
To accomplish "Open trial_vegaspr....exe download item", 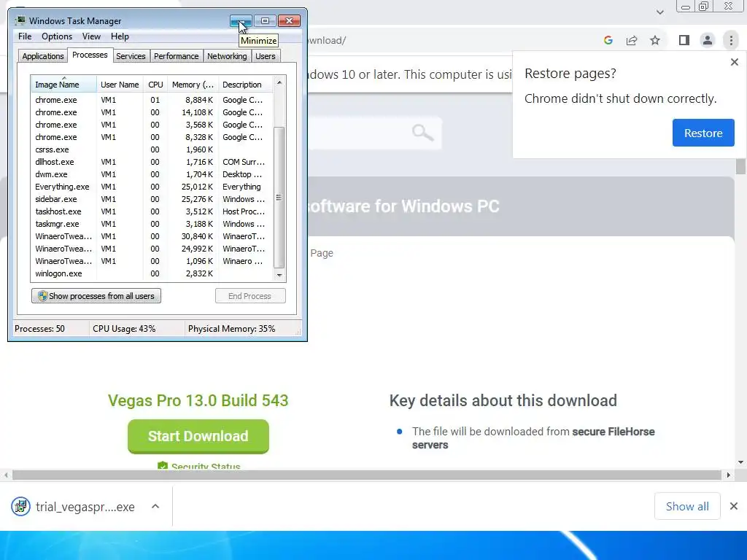I will 75,507.
